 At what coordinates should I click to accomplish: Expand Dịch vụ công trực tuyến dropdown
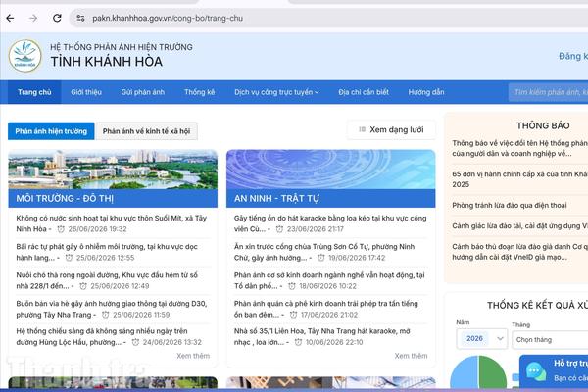click(276, 92)
